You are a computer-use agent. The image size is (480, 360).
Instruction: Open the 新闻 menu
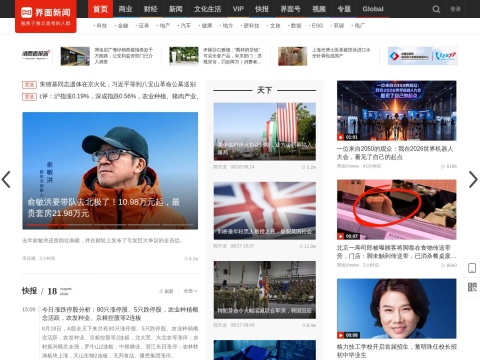[176, 9]
